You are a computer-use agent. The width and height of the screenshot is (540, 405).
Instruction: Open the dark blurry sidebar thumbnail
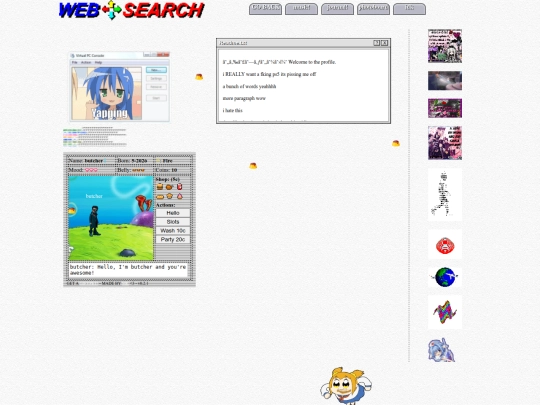click(x=445, y=81)
